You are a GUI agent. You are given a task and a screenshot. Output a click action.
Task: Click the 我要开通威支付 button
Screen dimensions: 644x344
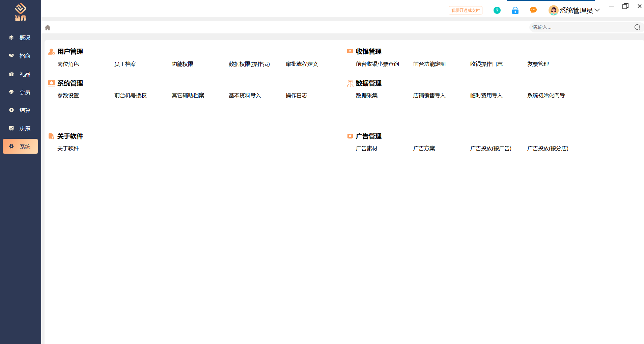(x=465, y=10)
